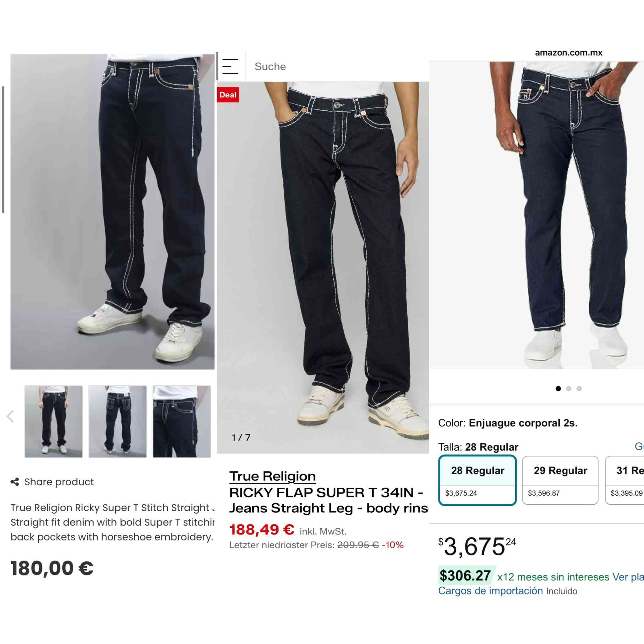644x644 pixels.
Task: Select the third carousel dot
Action: point(579,388)
